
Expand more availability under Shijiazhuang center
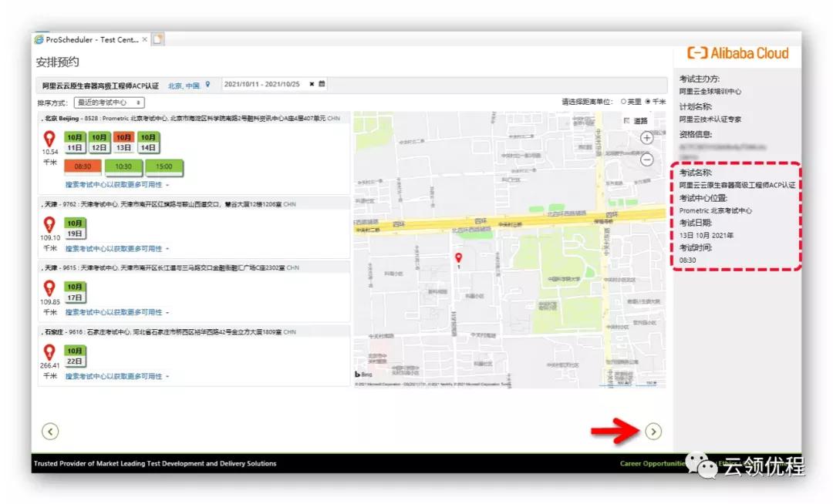coord(117,376)
